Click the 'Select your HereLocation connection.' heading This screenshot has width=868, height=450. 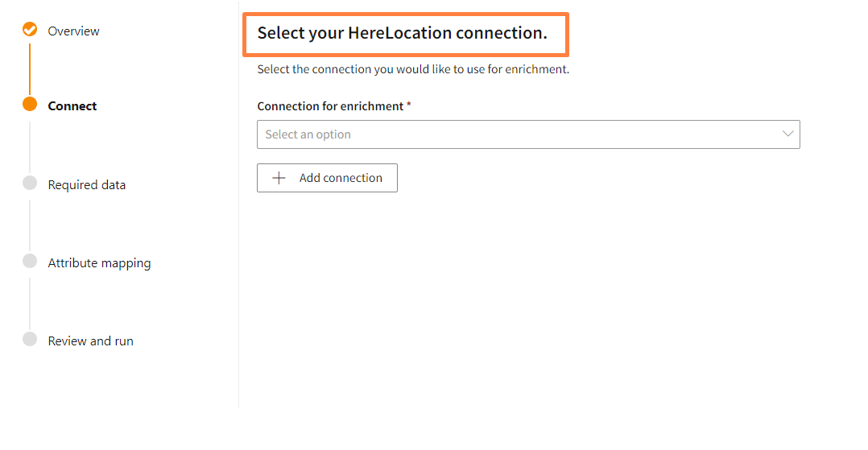click(402, 33)
